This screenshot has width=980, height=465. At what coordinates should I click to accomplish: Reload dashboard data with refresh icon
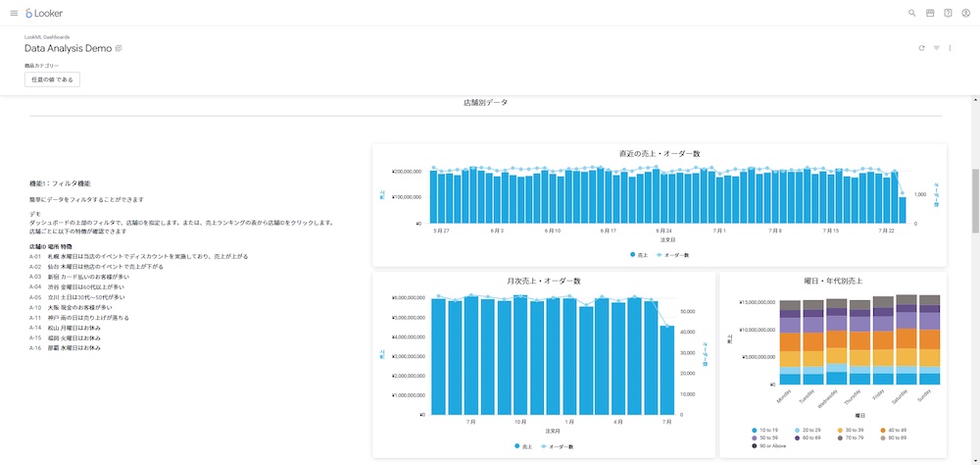921,47
